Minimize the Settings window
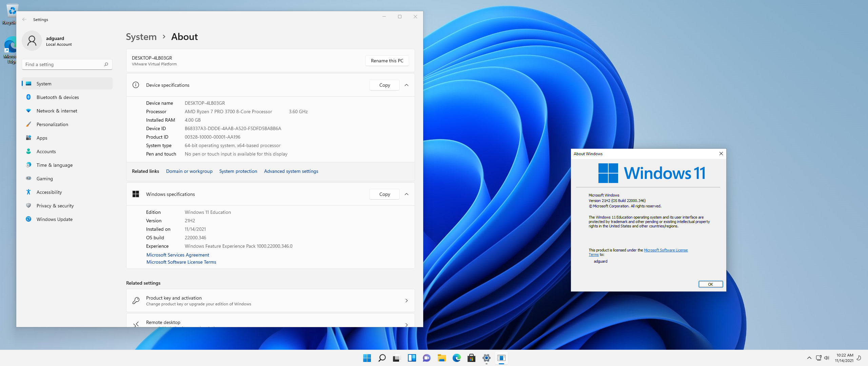Image resolution: width=868 pixels, height=366 pixels. (x=384, y=17)
